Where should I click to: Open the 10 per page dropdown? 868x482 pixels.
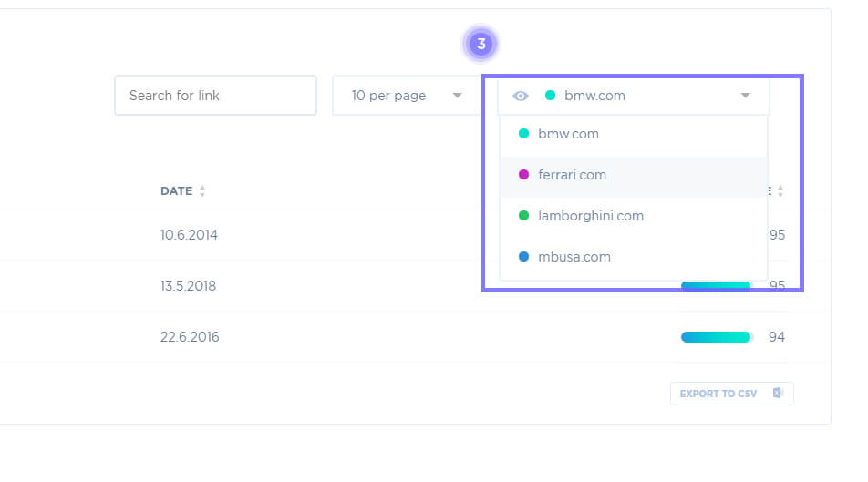406,95
